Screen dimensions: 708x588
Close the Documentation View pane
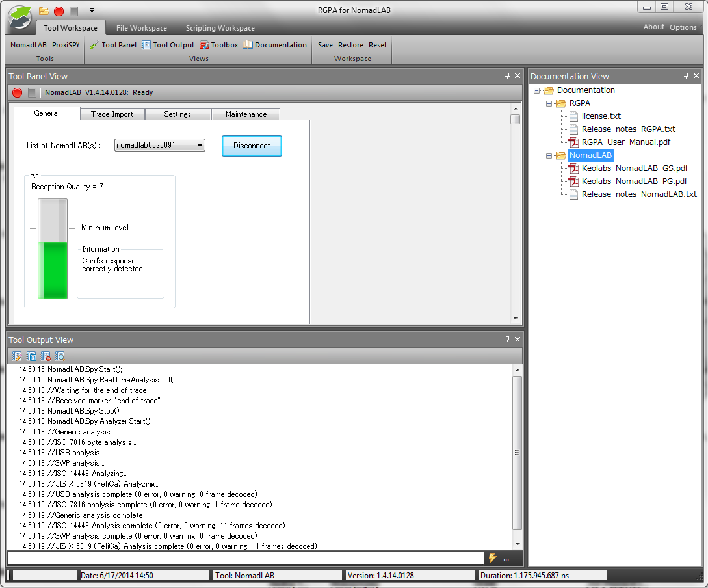tap(696, 76)
